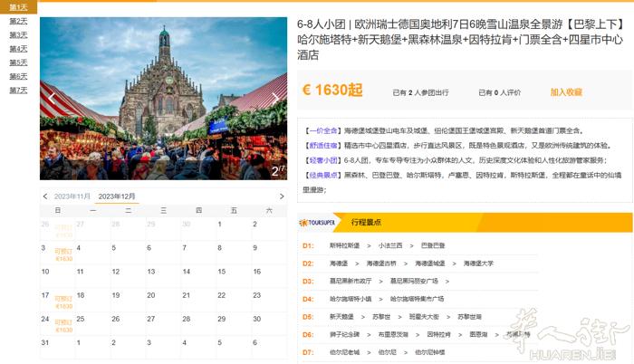Click the 行程景点 section heading

(366, 223)
